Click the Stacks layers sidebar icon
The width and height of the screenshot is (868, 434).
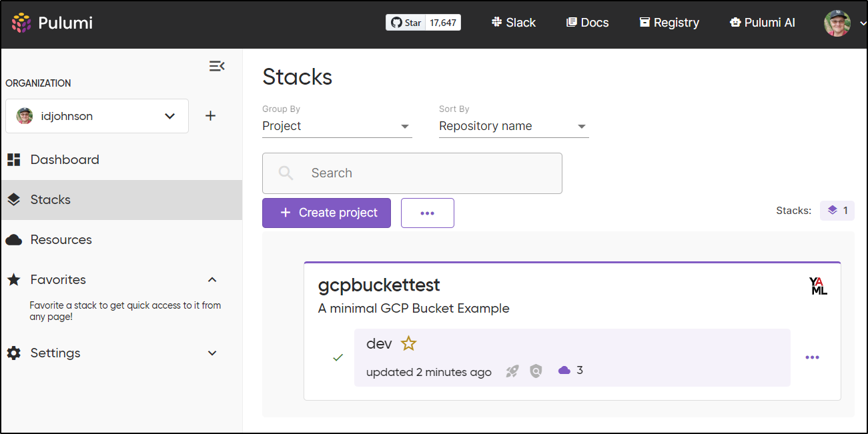pyautogui.click(x=13, y=199)
